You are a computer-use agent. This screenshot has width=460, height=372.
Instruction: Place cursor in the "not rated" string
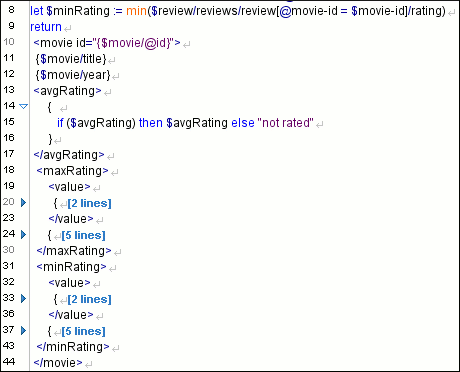coord(286,123)
